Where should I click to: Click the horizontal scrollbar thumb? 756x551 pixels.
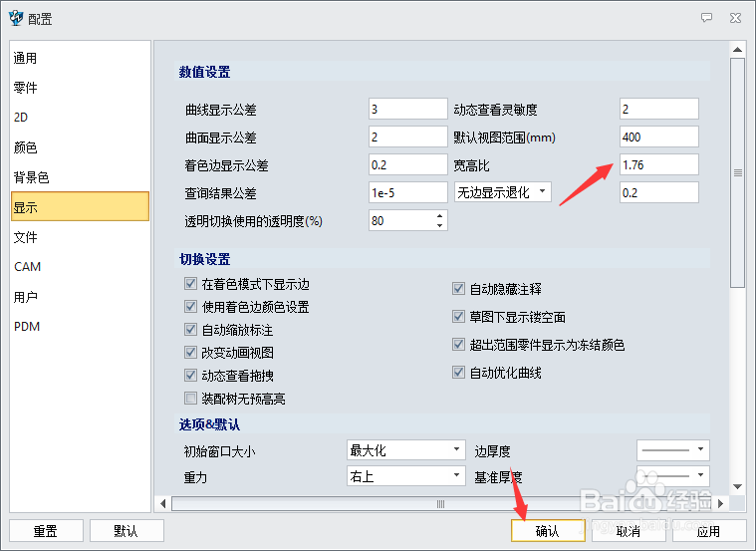click(x=441, y=504)
